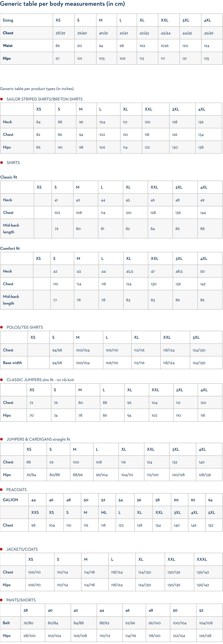The height and width of the screenshot is (644, 223).
Task: Click the GALION row label in Peacoats table
Action: point(11,499)
